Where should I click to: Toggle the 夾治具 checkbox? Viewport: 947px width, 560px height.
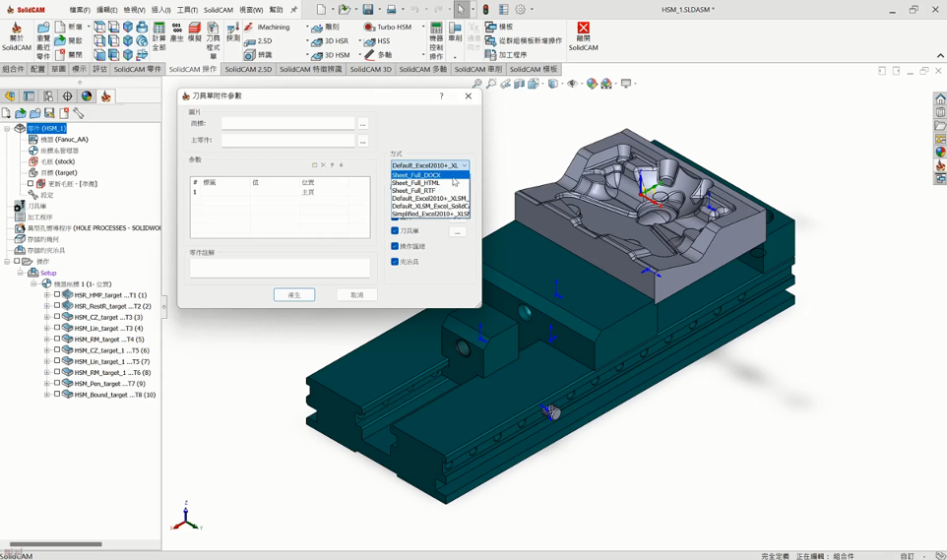395,262
